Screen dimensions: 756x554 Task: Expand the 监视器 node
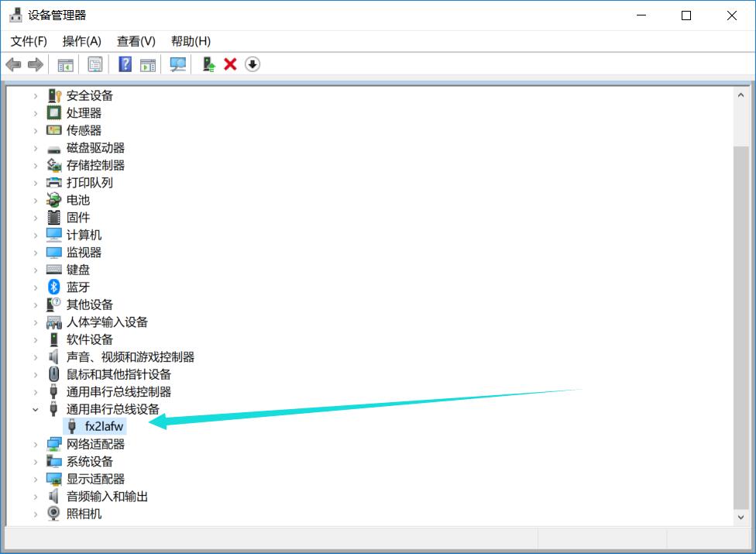point(35,253)
